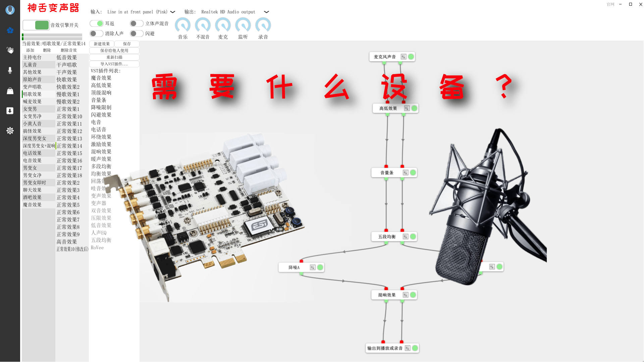Click the 保存给他人使用 button
Image resolution: width=644 pixels, height=362 pixels.
(114, 51)
